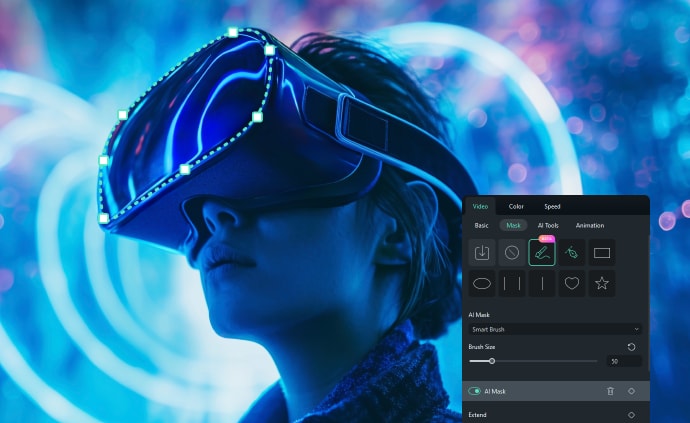690x423 pixels.
Task: Select the Import mask icon
Action: click(x=482, y=253)
